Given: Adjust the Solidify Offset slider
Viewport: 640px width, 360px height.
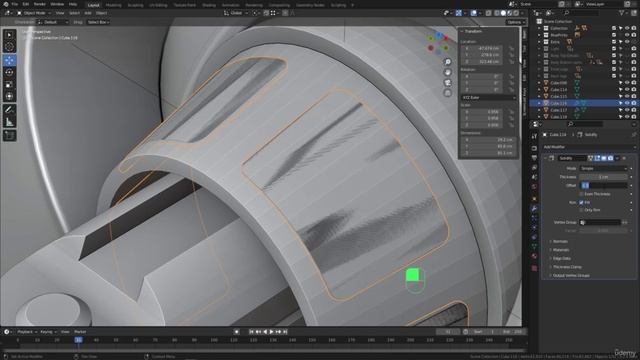Looking at the screenshot, I should coord(603,185).
